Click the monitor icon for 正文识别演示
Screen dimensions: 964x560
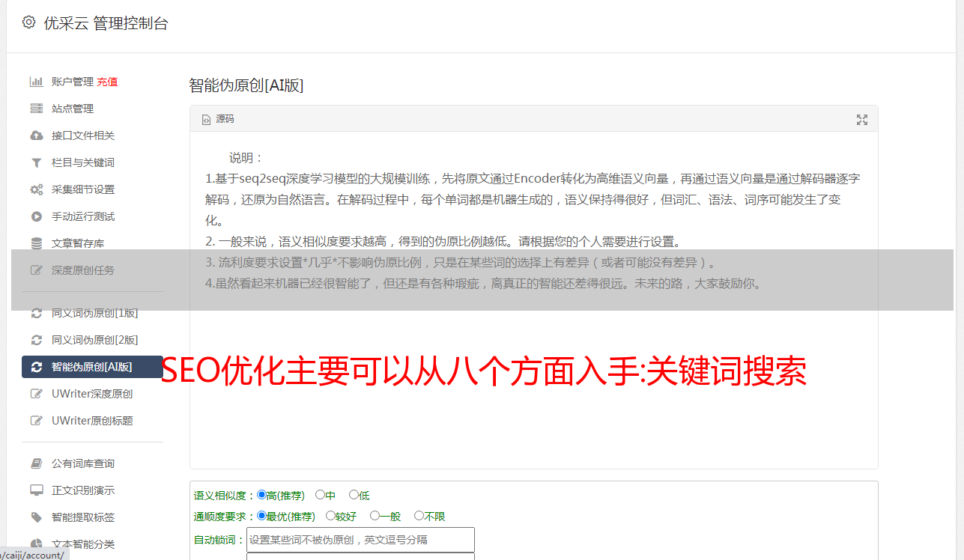click(36, 490)
